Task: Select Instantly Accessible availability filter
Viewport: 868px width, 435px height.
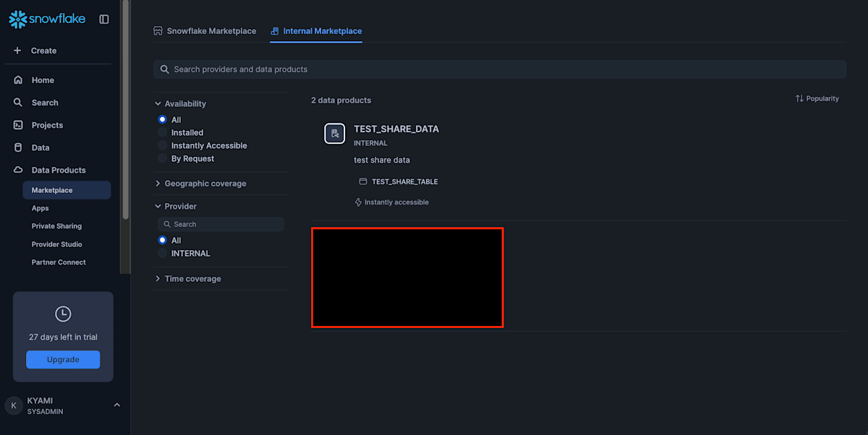Action: click(x=163, y=145)
